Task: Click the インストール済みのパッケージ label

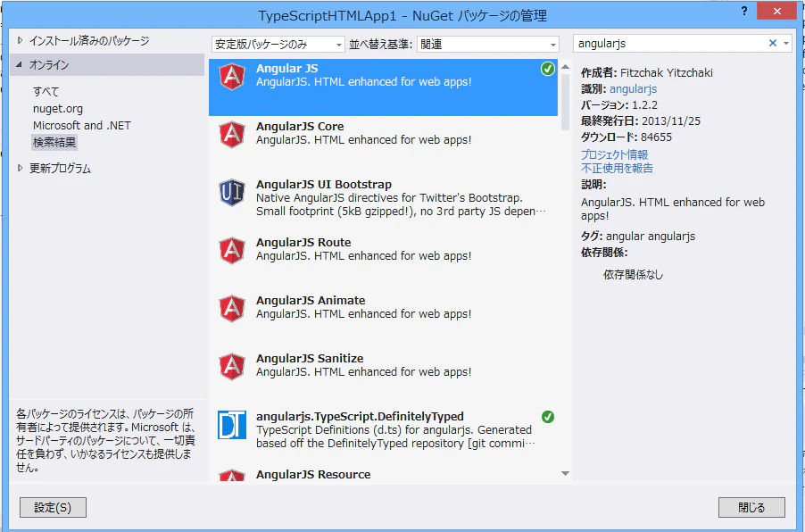Action: (89, 40)
